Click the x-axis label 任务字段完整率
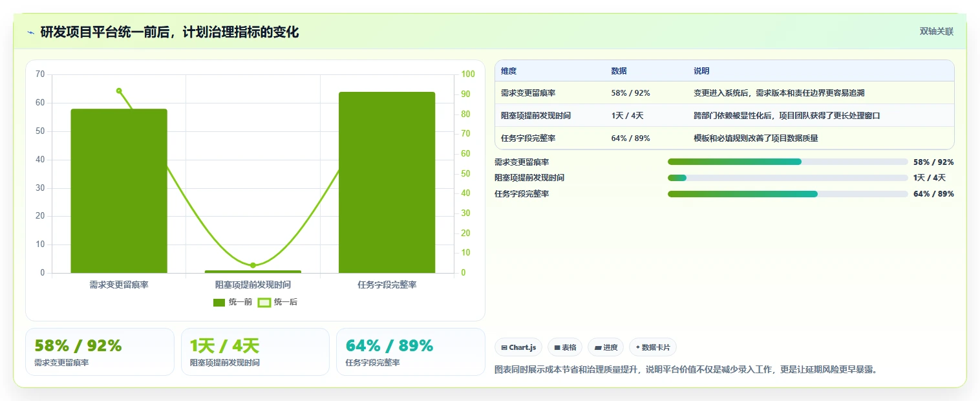Image resolution: width=980 pixels, height=401 pixels. coord(387,285)
